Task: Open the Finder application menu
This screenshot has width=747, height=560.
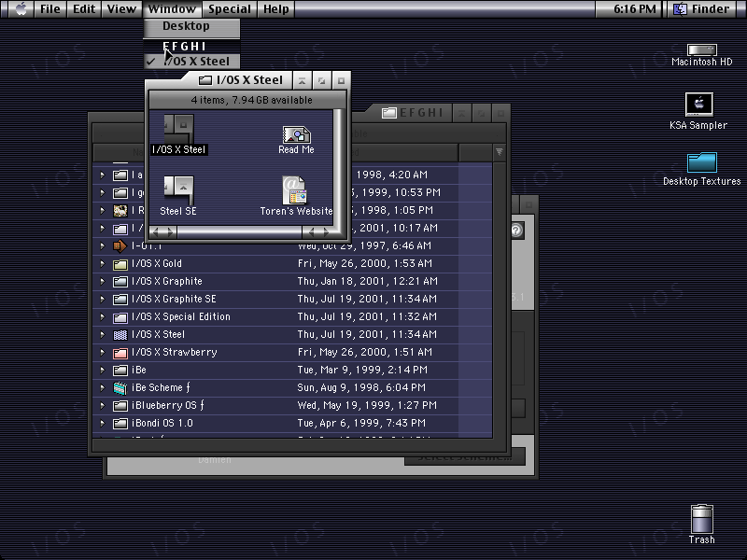Action: 703,9
